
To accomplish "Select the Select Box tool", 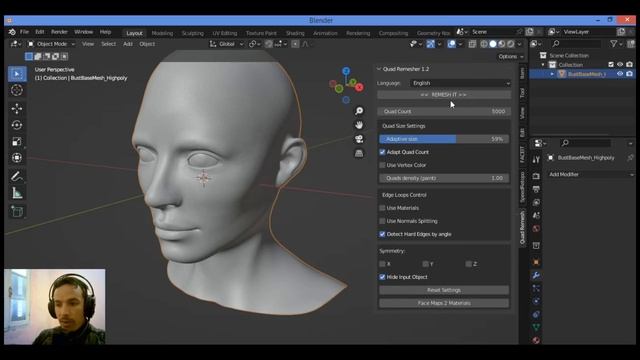I will click(17, 74).
